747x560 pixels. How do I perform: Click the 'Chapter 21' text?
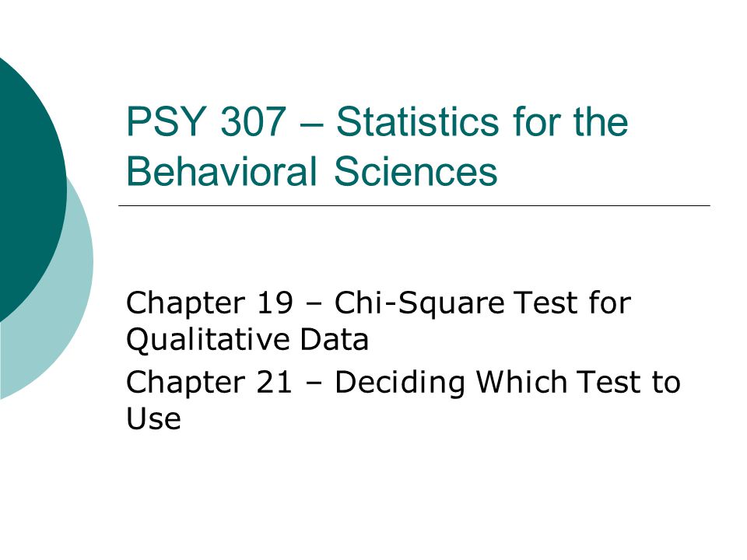209,383
